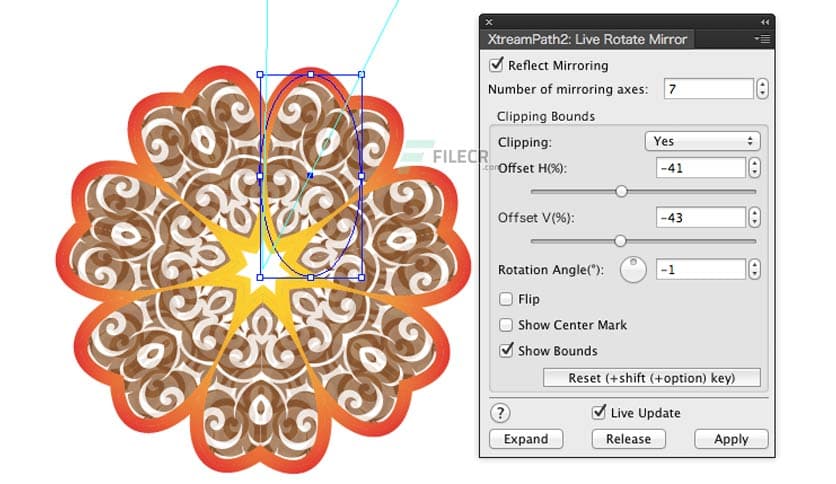This screenshot has width=836, height=484.
Task: Turn on Show Center Mark
Action: 506,325
